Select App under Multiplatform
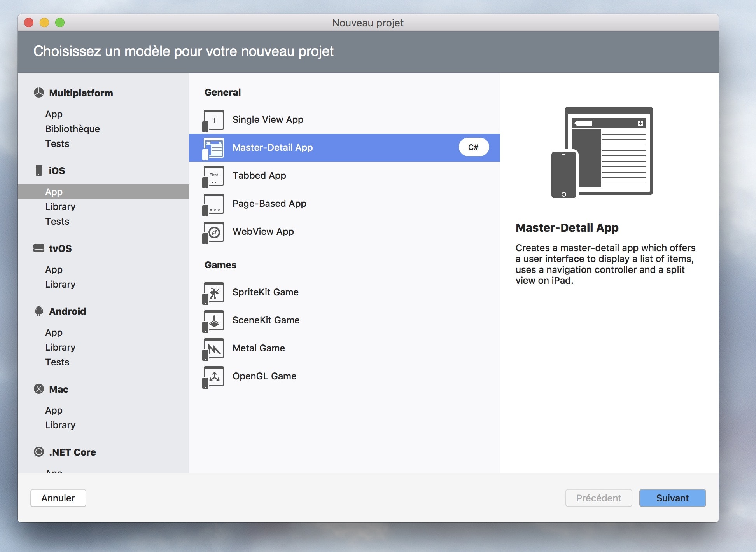This screenshot has width=756, height=552. pos(54,114)
